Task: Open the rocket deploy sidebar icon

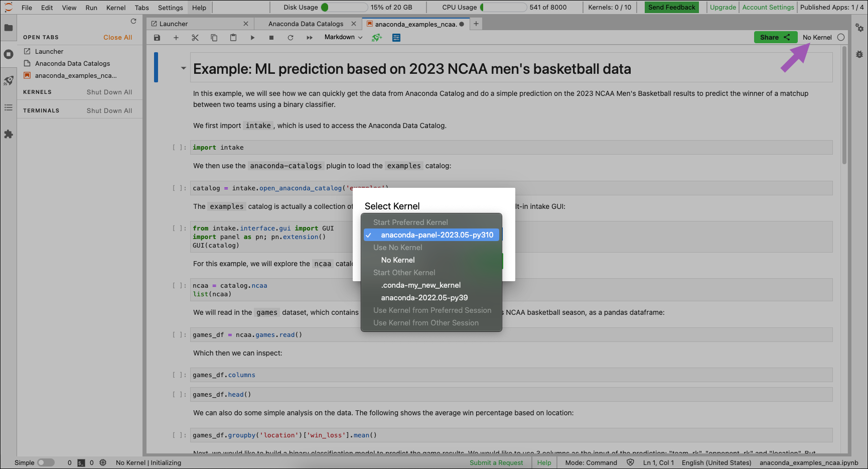Action: pyautogui.click(x=9, y=81)
